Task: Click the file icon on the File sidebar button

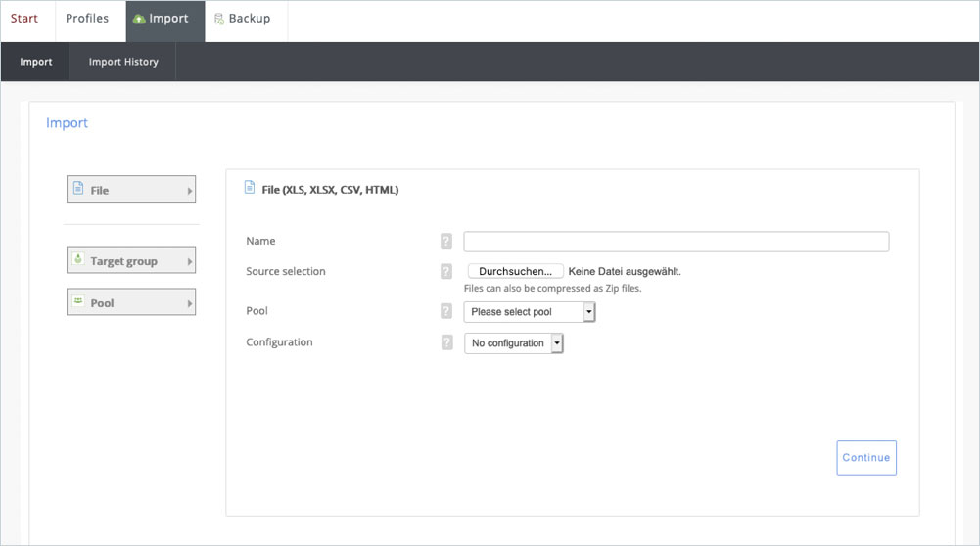Action: tap(78, 189)
